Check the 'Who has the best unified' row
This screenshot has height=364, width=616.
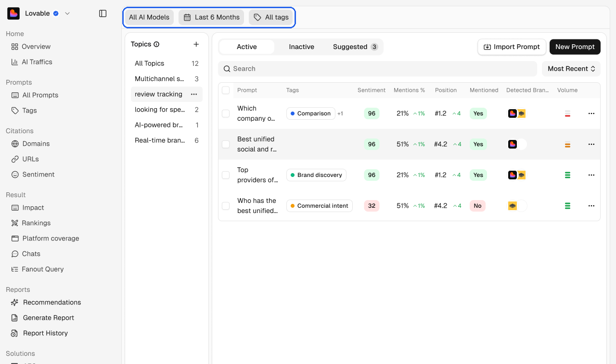click(226, 206)
